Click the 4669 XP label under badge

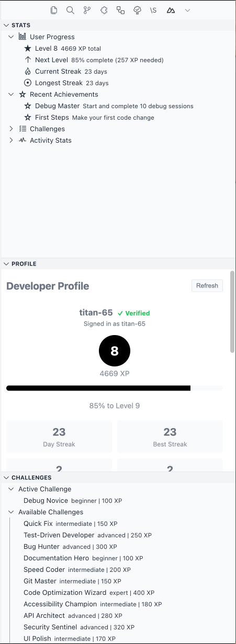115,374
